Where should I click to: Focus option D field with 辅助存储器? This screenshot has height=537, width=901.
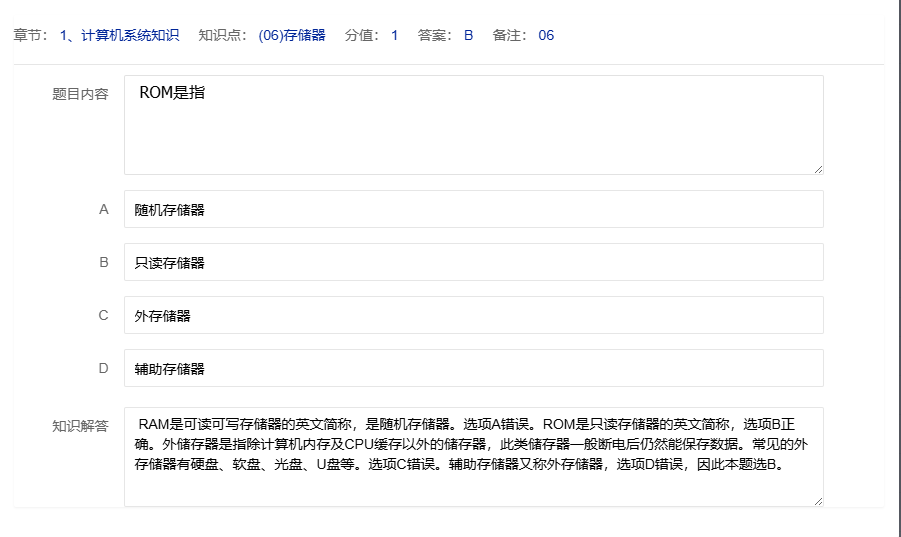[473, 369]
